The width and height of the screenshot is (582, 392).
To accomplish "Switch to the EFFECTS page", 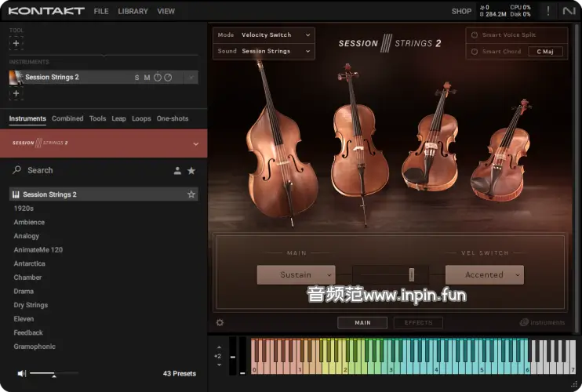I will pos(418,322).
